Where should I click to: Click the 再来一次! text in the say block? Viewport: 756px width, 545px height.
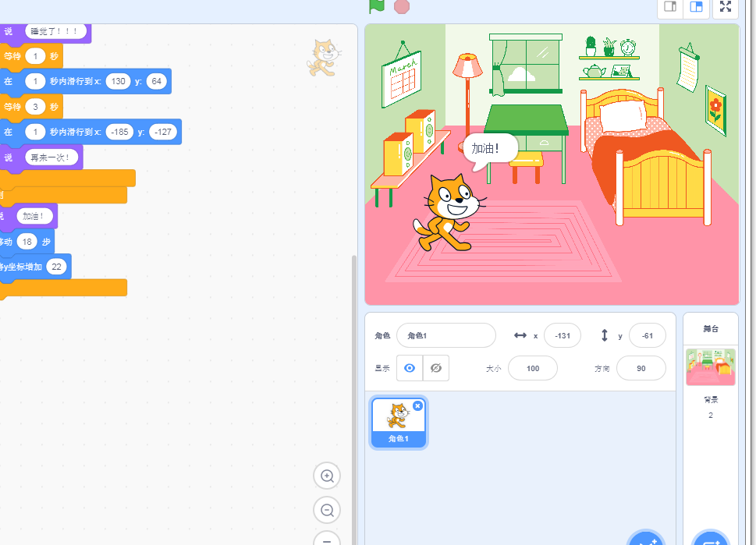pyautogui.click(x=51, y=157)
